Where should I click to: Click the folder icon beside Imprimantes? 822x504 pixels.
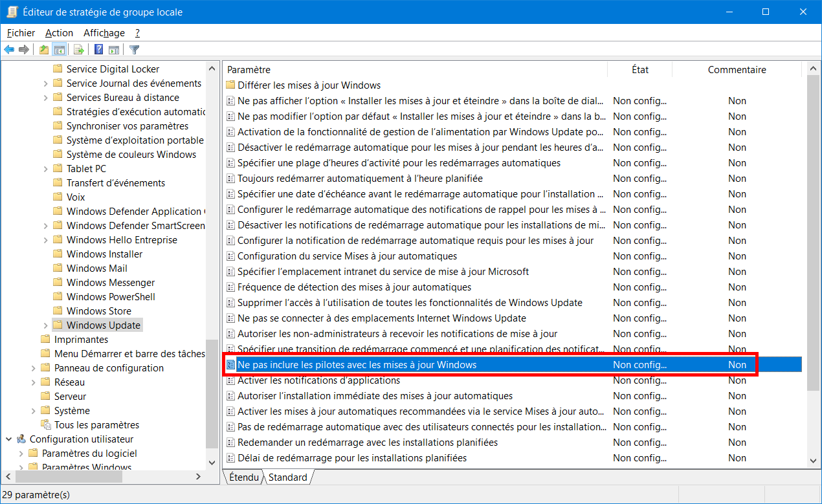[x=45, y=340]
